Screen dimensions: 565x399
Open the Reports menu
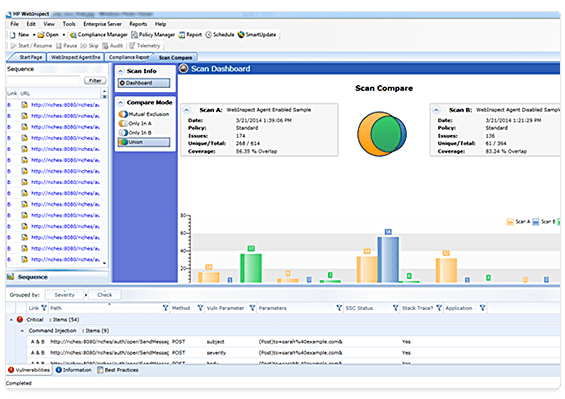(x=138, y=24)
